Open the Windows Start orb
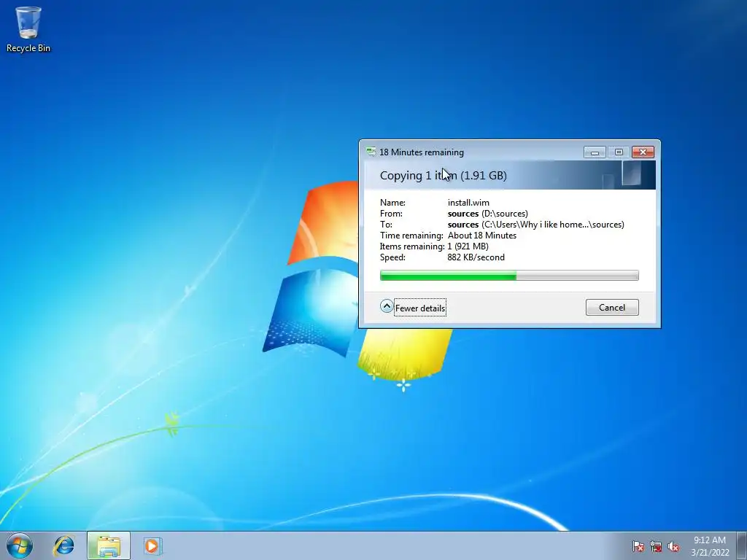The height and width of the screenshot is (560, 747). tap(20, 545)
